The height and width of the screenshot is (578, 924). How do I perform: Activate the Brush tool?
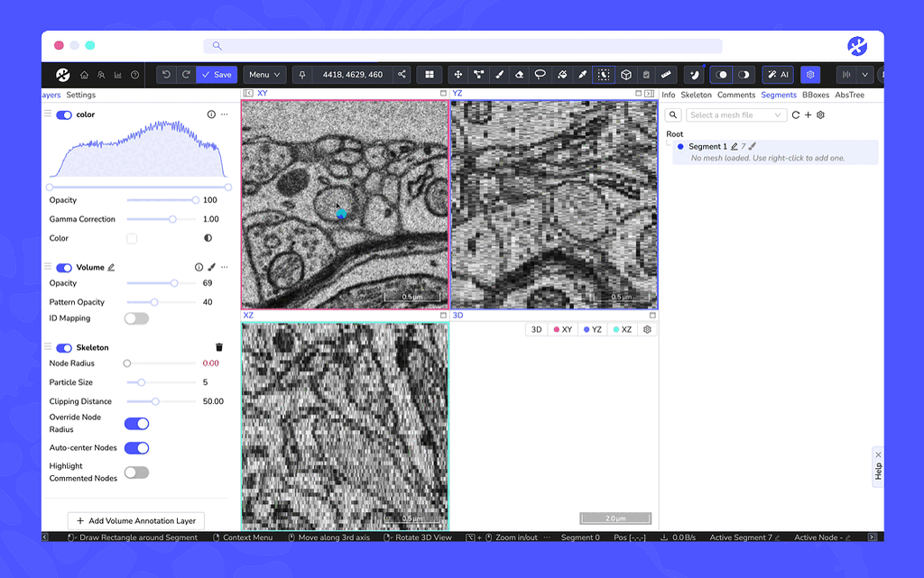click(x=499, y=75)
